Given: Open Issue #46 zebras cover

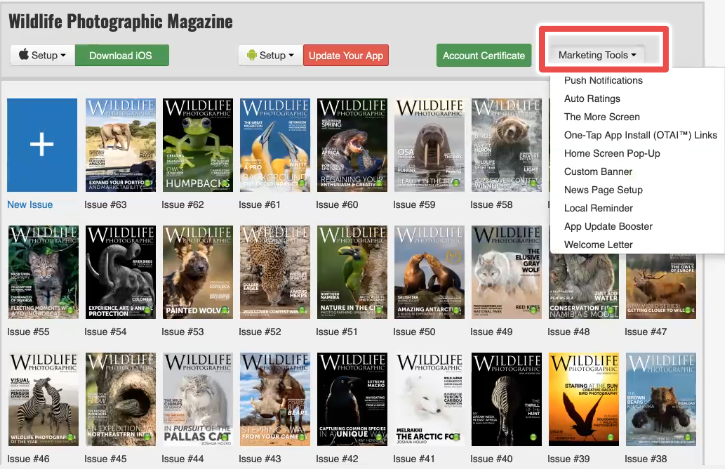Looking at the screenshot, I should click(43, 399).
